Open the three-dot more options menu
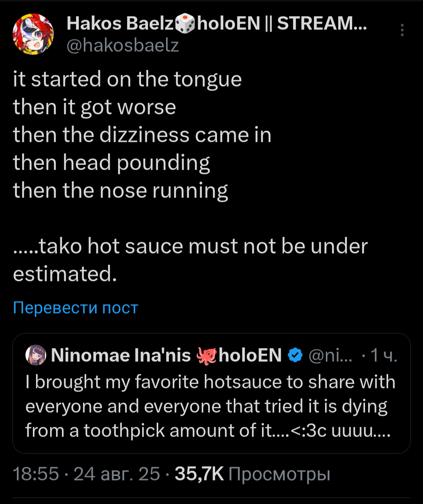This screenshot has height=504, width=423. pos(402,30)
